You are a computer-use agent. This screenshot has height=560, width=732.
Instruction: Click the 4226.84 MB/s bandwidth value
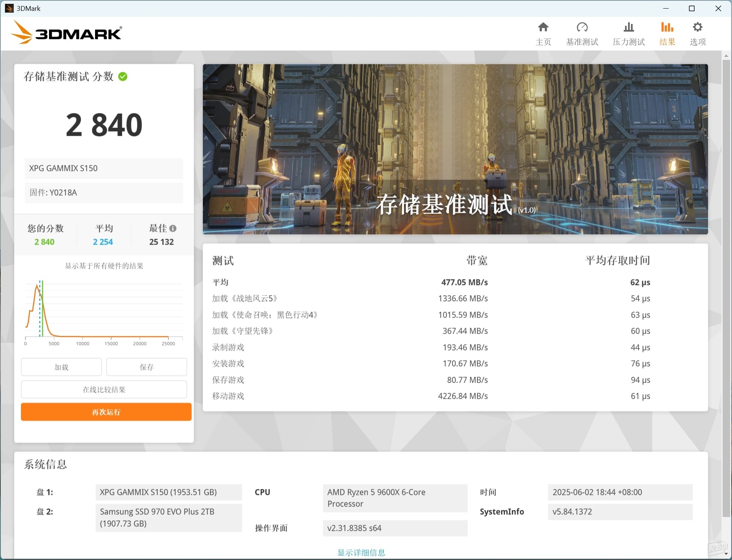[463, 396]
